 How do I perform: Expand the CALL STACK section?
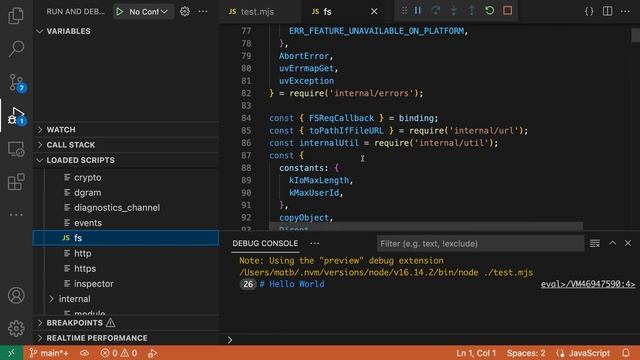pos(126,145)
